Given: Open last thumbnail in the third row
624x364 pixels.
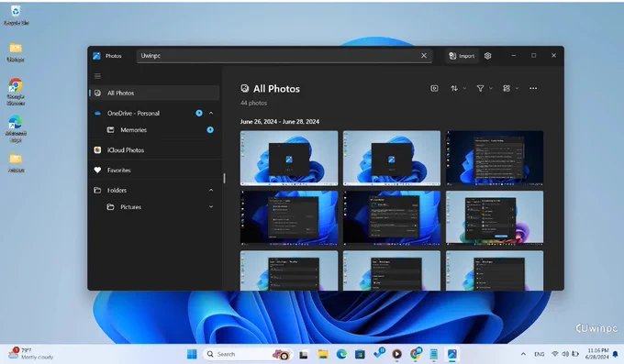Looking at the screenshot, I should pos(495,270).
